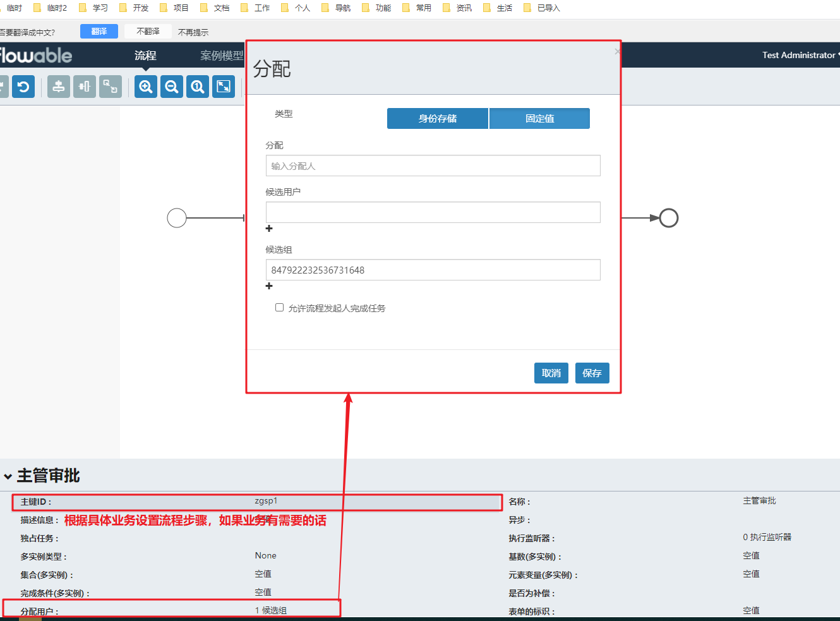Open the 学习 bookmark folder

coord(93,8)
